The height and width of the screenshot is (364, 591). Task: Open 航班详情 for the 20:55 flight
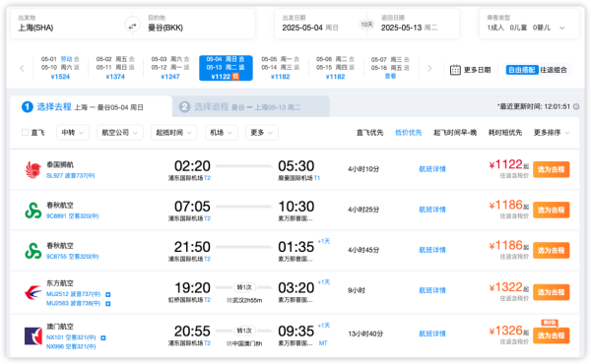432,334
